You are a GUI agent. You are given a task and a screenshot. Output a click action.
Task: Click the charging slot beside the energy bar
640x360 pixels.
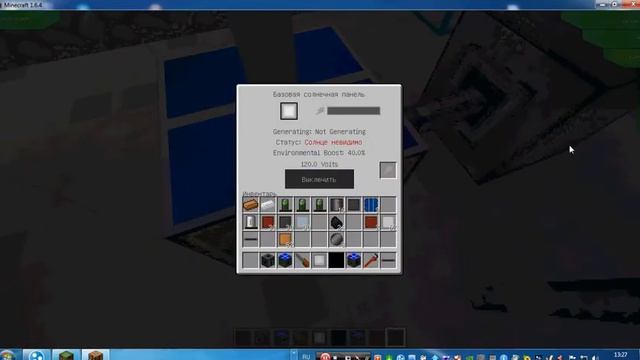[x=289, y=111]
